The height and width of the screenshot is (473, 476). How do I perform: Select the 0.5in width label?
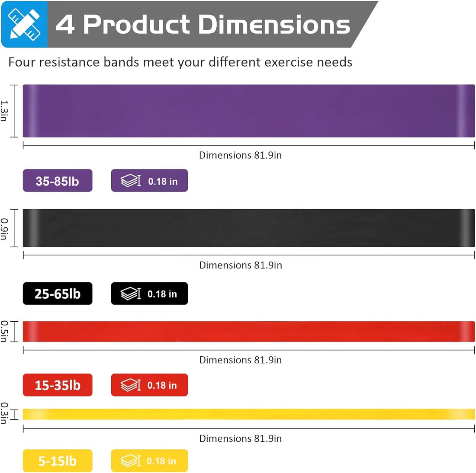coord(4,331)
